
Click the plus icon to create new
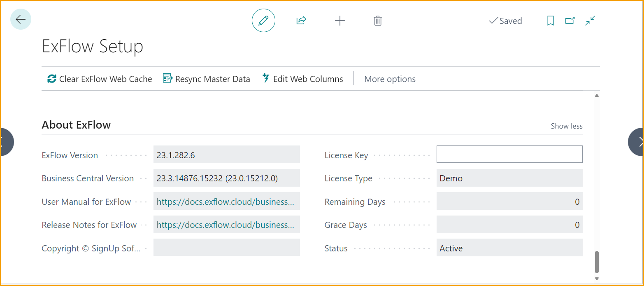[339, 21]
